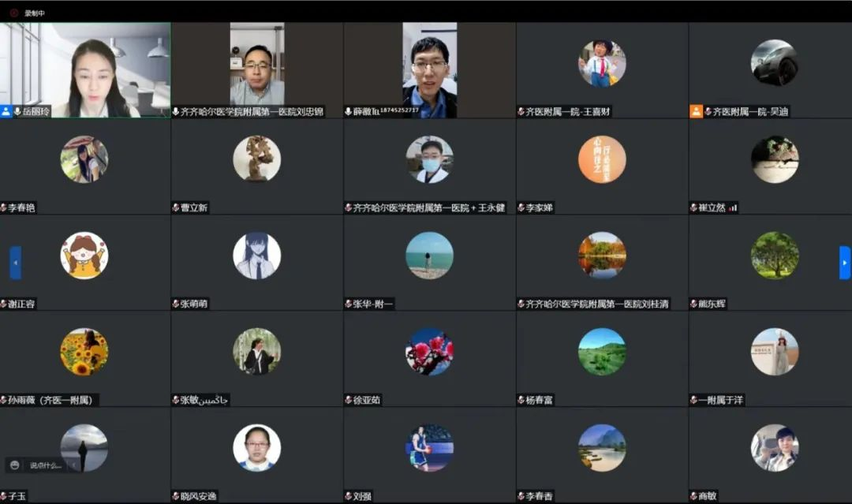Click muted microphone icon of 徐亚茹
Image resolution: width=852 pixels, height=504 pixels.
coord(349,400)
